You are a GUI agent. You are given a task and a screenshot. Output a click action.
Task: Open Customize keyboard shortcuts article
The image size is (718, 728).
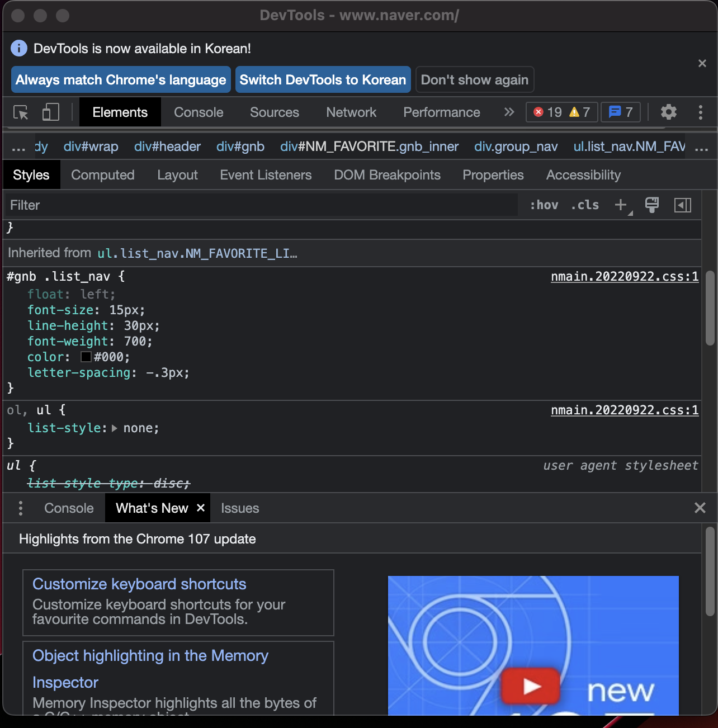(x=139, y=584)
